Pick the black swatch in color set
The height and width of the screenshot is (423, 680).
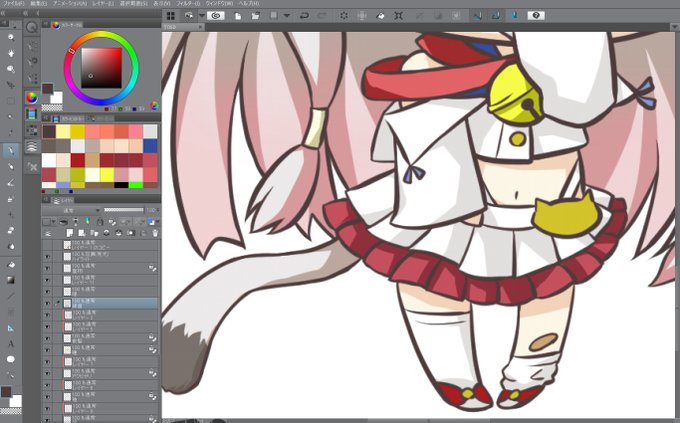tap(121, 185)
